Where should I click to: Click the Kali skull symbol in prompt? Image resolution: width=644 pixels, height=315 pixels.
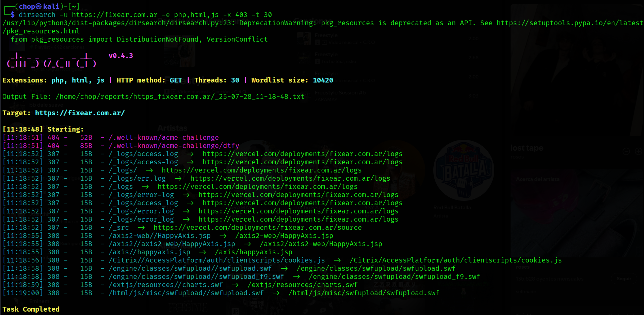(x=39, y=6)
